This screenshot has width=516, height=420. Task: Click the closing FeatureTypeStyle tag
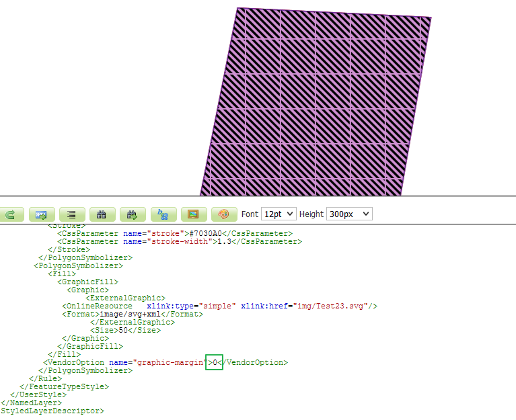[x=64, y=386]
